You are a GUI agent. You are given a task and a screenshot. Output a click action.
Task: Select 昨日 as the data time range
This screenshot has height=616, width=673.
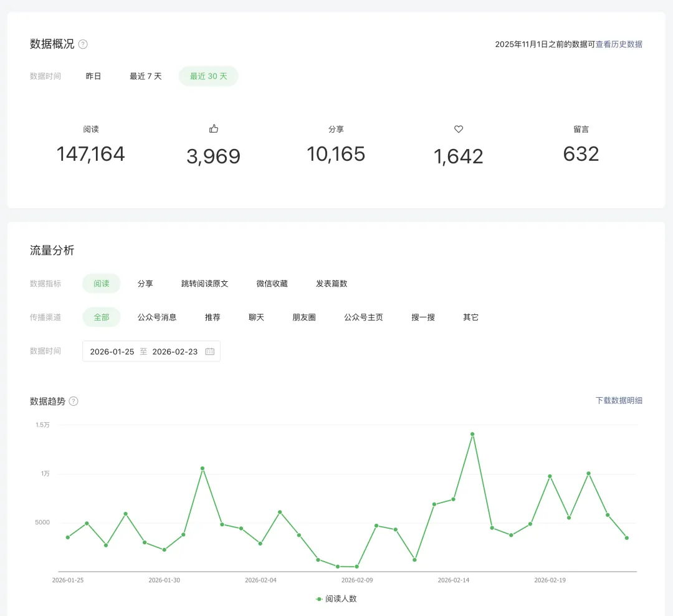point(93,75)
